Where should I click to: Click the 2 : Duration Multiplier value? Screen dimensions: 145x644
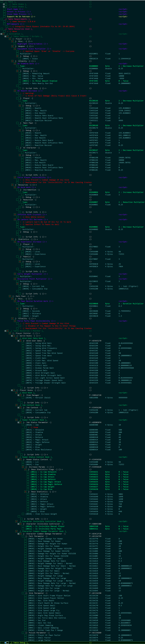[131, 303]
